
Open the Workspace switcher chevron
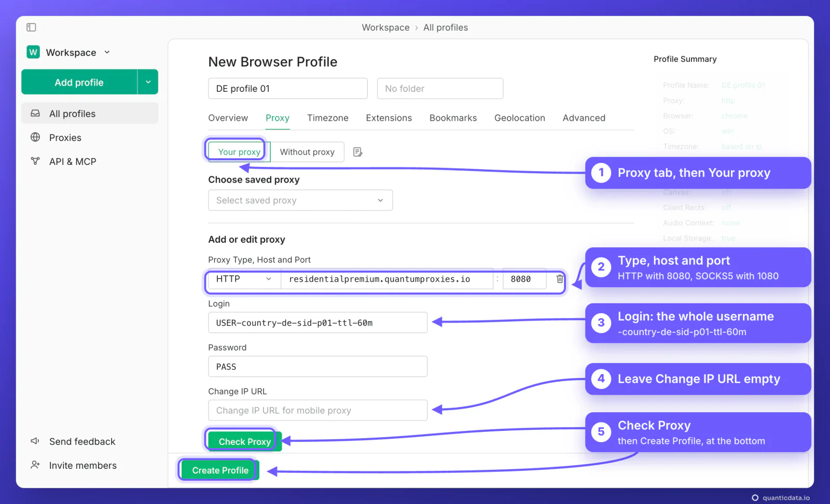point(107,52)
